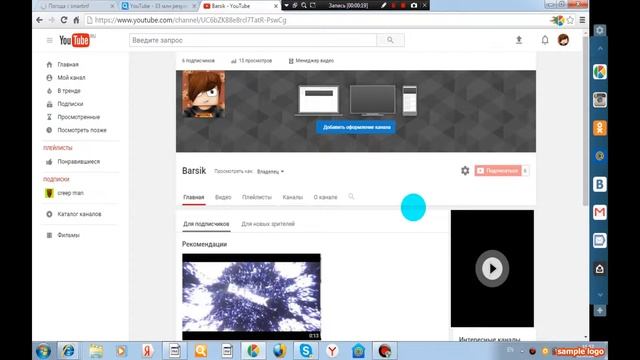Click the browser forward arrow
640x360 pixels.
[x=51, y=20]
